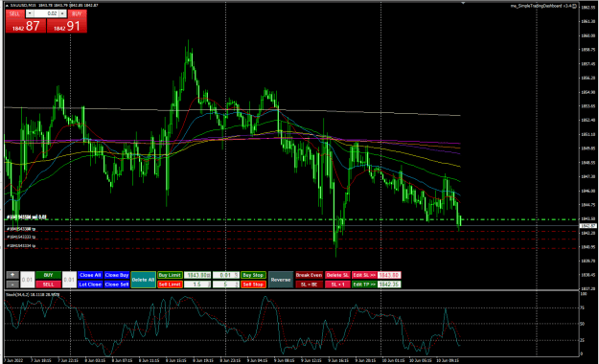Viewport: 599px width, 364px height.
Task: Click the Edit TP >> button
Action: (x=364, y=284)
